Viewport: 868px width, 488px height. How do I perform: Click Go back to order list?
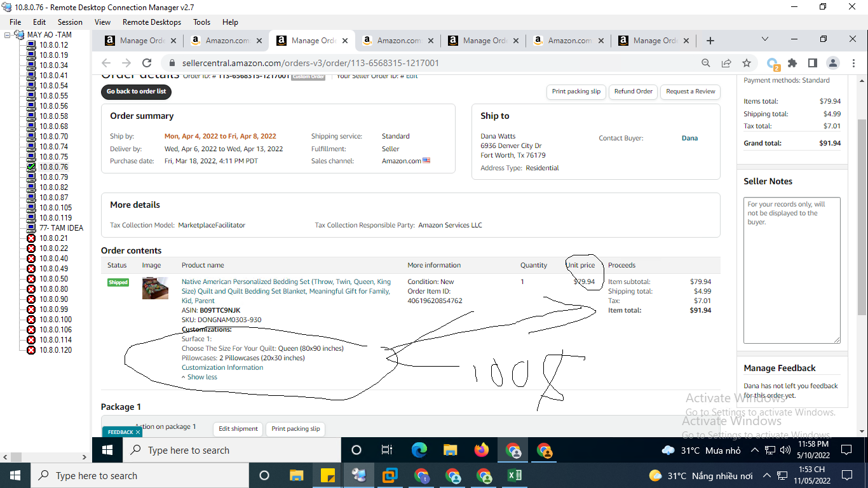click(136, 91)
